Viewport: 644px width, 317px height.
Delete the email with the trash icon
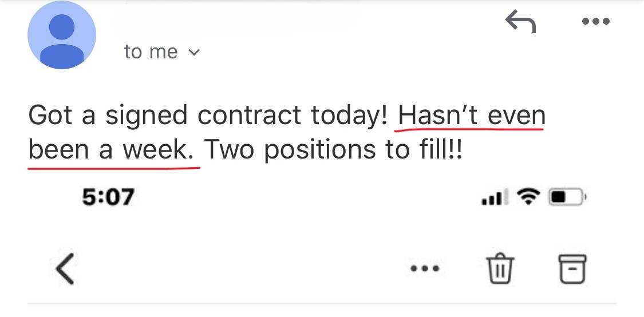coord(500,268)
